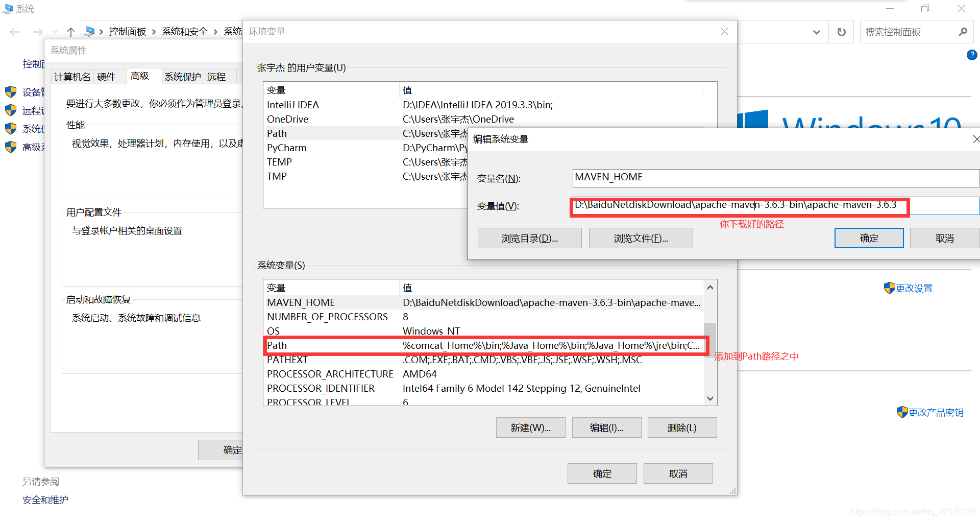This screenshot has width=980, height=521.
Task: Open the 系统和安全 breadcrumb
Action: pyautogui.click(x=185, y=32)
